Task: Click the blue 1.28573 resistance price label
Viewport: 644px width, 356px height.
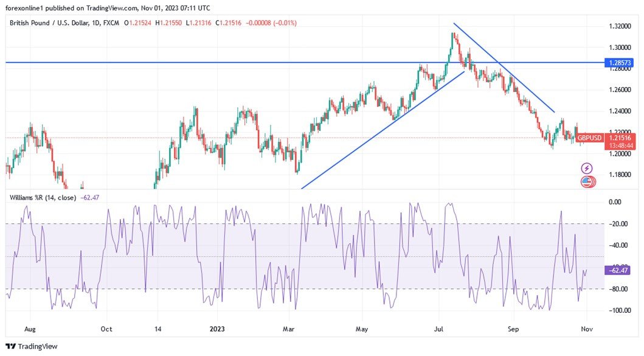Action: (x=619, y=63)
